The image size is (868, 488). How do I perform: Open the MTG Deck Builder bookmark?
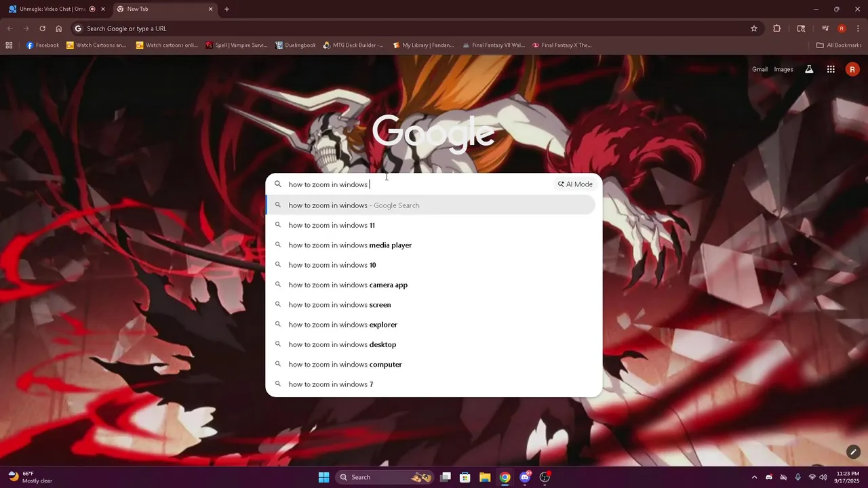pos(353,45)
